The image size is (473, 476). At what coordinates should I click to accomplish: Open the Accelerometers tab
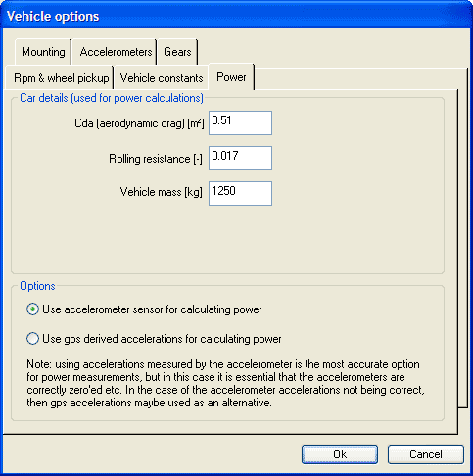tap(115, 52)
